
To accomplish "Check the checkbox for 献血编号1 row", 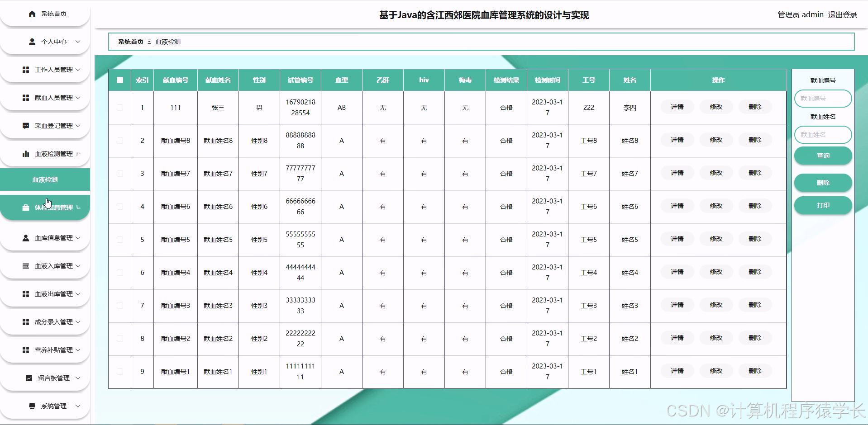I will [120, 371].
